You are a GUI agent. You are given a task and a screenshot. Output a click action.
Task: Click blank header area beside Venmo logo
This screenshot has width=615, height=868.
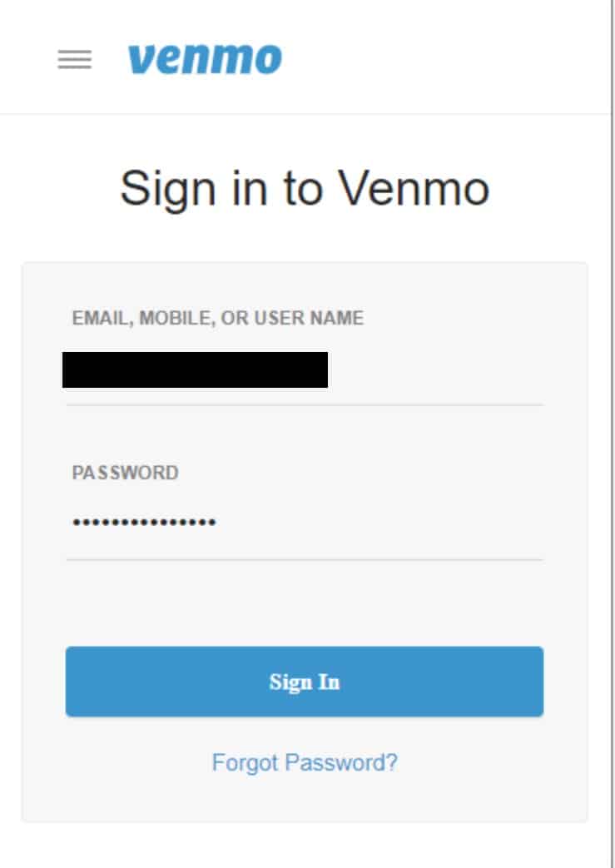pyautogui.click(x=443, y=59)
